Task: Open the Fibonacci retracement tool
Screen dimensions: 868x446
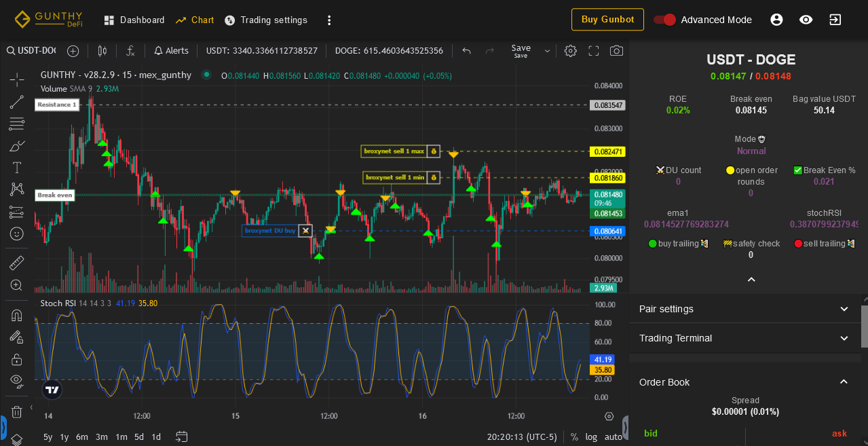Action: pyautogui.click(x=17, y=124)
